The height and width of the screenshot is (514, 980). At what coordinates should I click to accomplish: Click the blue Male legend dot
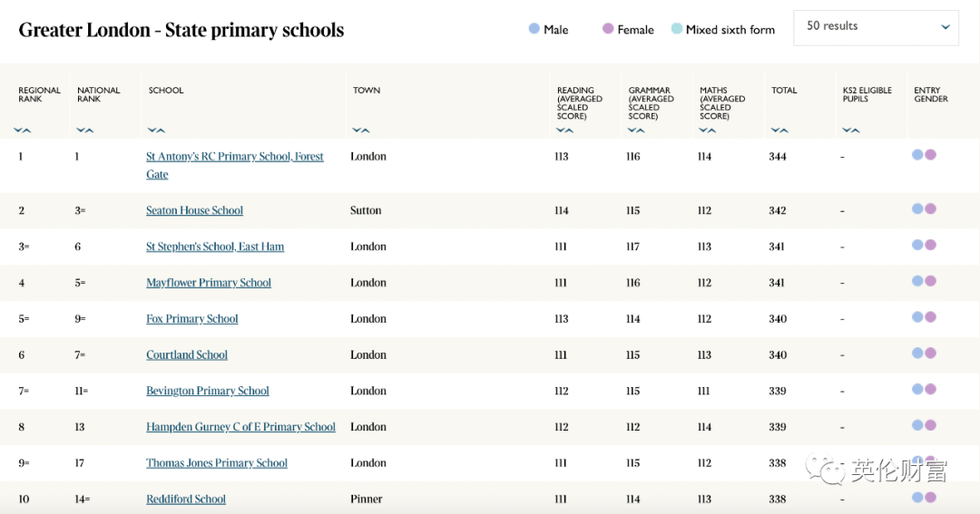point(534,29)
